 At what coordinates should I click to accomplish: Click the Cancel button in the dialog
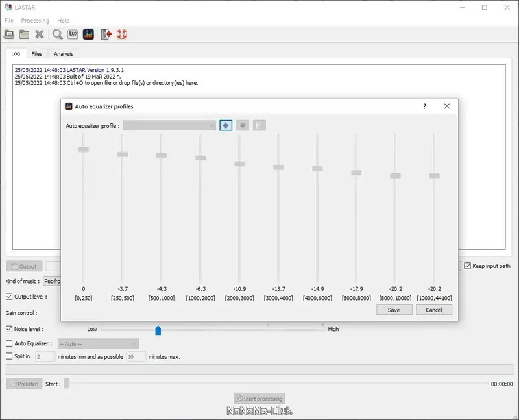click(x=434, y=310)
